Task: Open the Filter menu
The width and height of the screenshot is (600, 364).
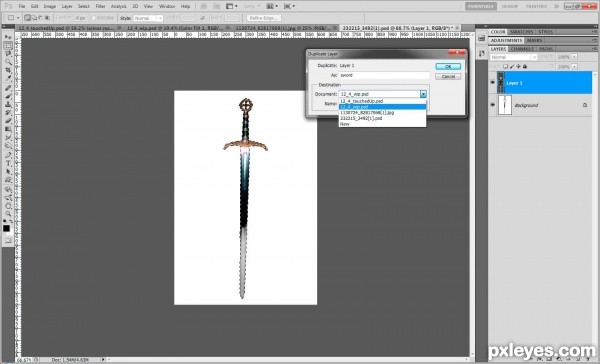Action: 100,6
